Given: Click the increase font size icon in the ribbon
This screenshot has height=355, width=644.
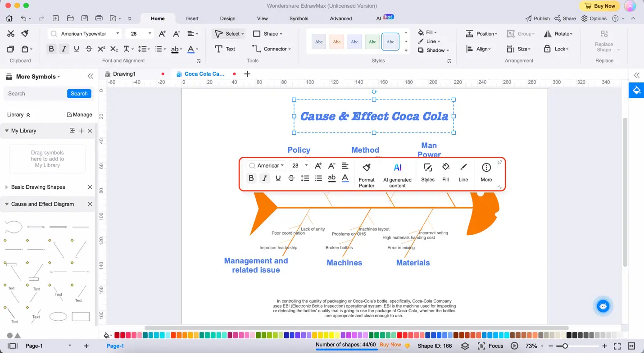Looking at the screenshot, I should [163, 34].
